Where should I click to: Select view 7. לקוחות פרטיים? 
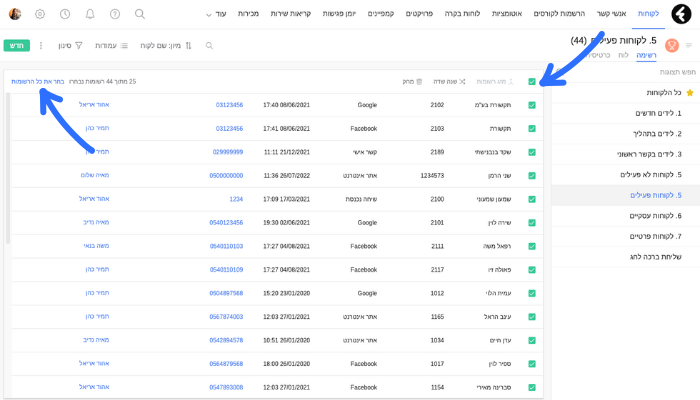[655, 236]
